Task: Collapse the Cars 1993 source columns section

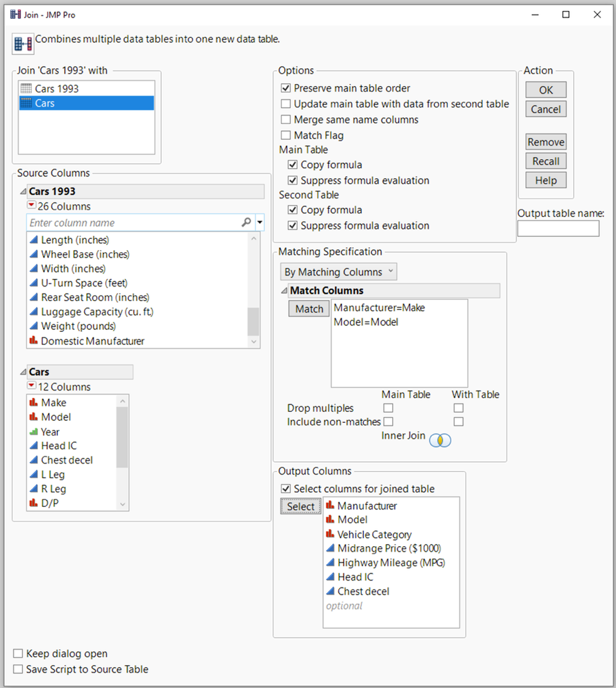Action: 23,191
